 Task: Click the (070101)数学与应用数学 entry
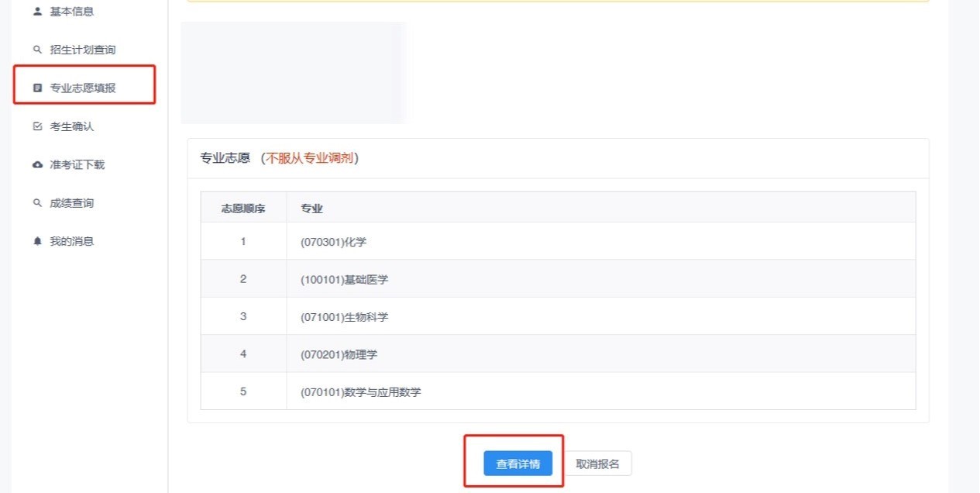(360, 392)
